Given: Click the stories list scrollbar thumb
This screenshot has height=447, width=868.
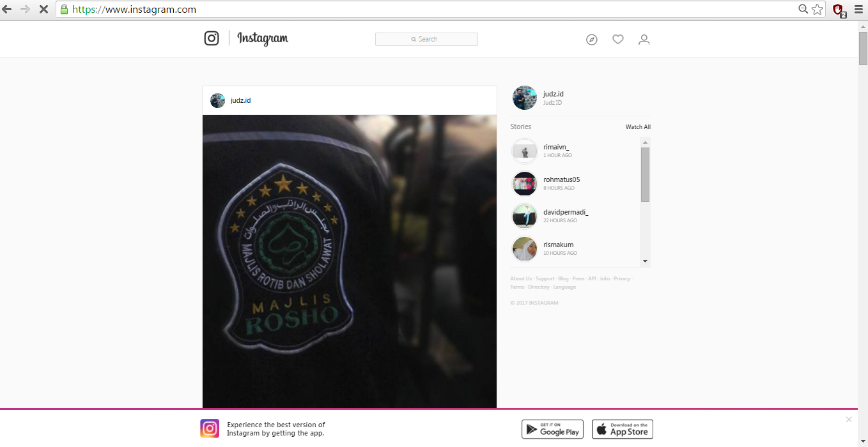Looking at the screenshot, I should click(646, 174).
